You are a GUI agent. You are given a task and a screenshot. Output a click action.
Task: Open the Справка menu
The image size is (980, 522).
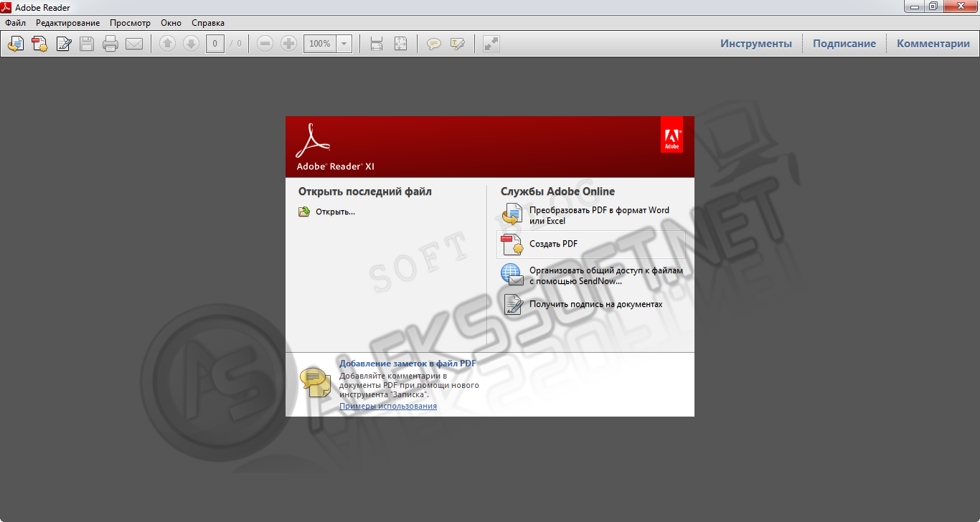[208, 23]
